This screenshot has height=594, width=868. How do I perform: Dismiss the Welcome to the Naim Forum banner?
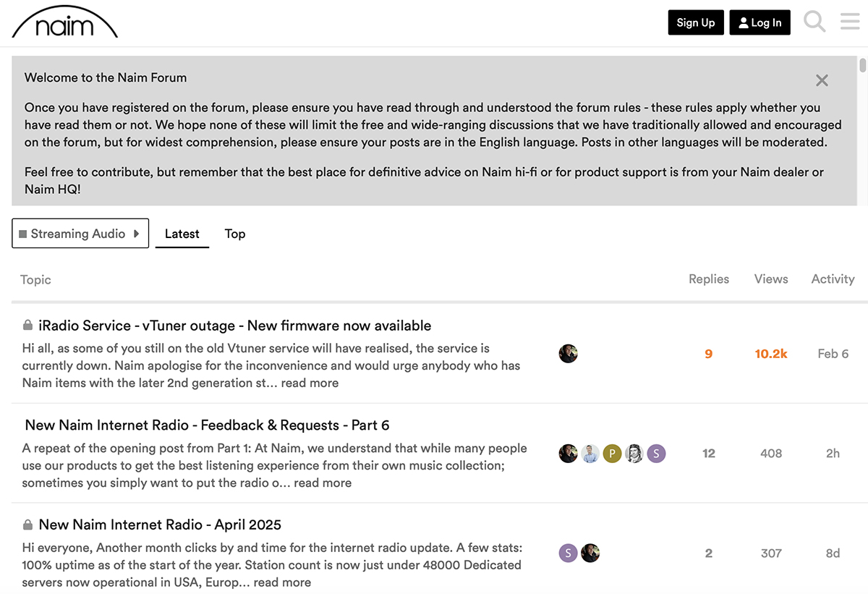point(822,80)
